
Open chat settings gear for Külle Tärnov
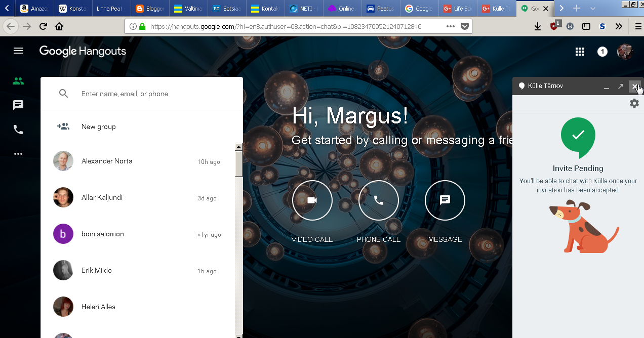pyautogui.click(x=634, y=103)
